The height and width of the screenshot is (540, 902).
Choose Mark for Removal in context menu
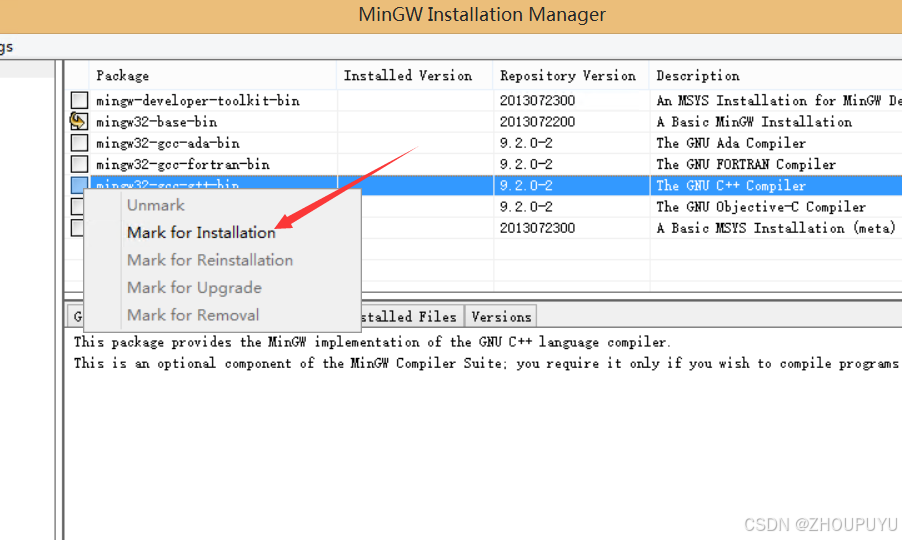click(193, 315)
